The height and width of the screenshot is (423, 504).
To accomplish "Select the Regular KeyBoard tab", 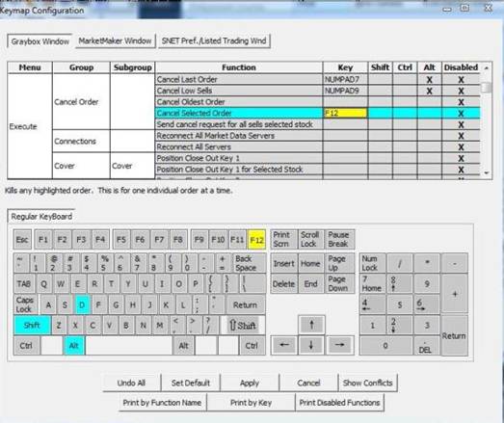I will (41, 217).
